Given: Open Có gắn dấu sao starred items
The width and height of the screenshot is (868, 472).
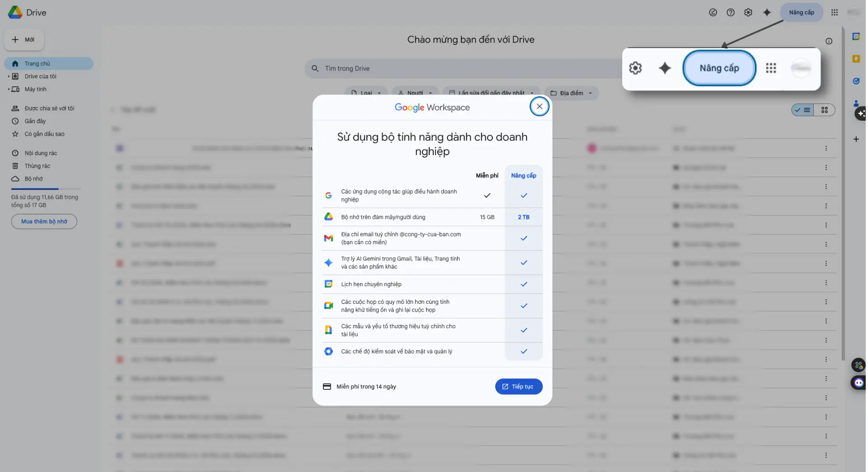Looking at the screenshot, I should coord(44,134).
